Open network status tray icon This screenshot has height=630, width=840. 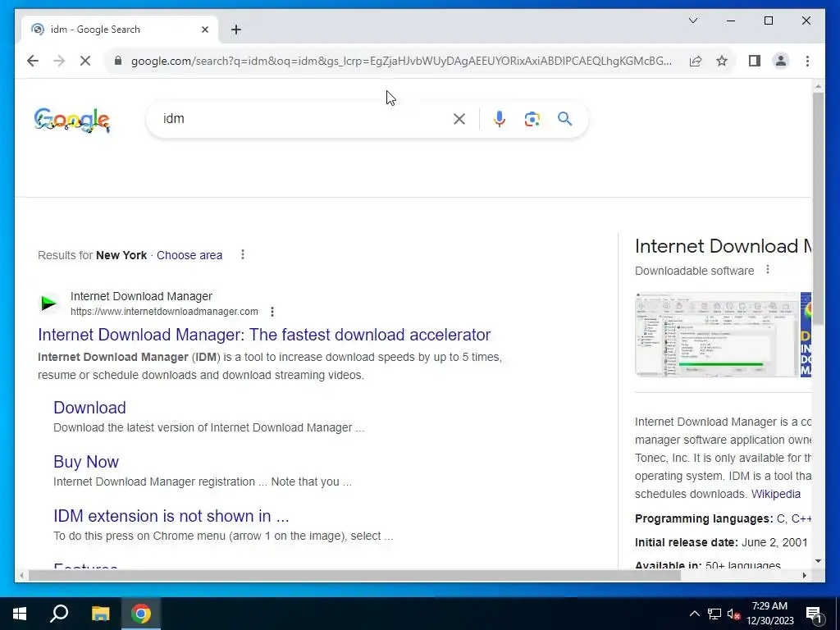click(714, 614)
